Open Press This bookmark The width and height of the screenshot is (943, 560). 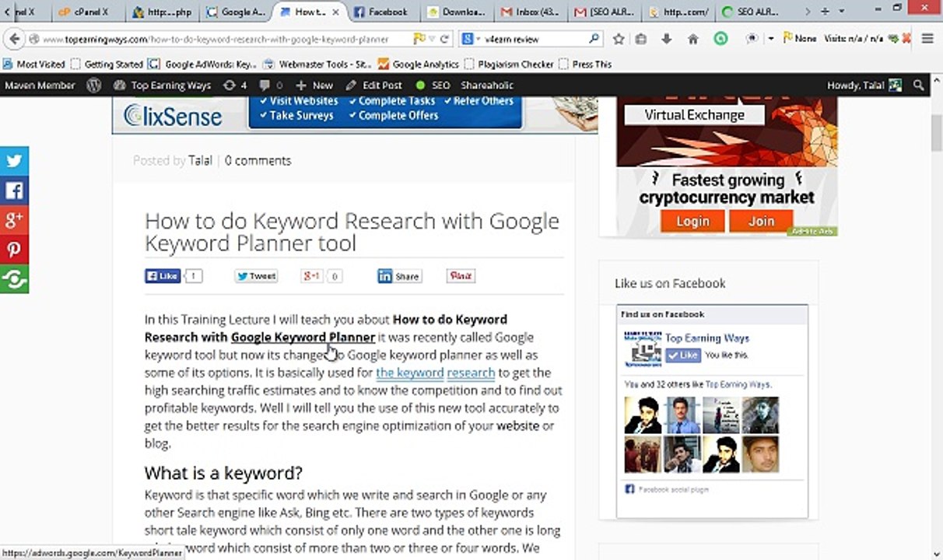(x=585, y=64)
